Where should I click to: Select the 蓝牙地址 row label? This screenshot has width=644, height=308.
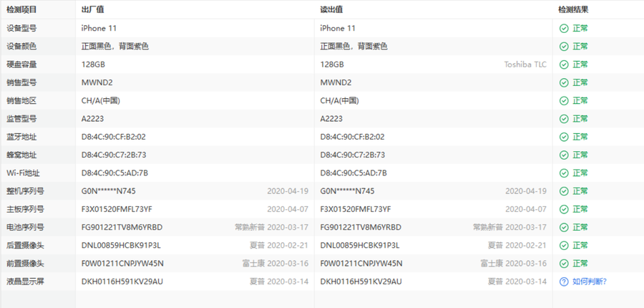(x=21, y=137)
